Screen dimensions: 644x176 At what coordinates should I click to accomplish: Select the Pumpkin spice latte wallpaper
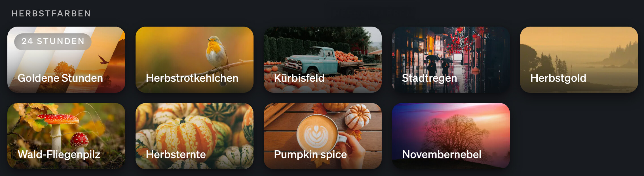323,136
